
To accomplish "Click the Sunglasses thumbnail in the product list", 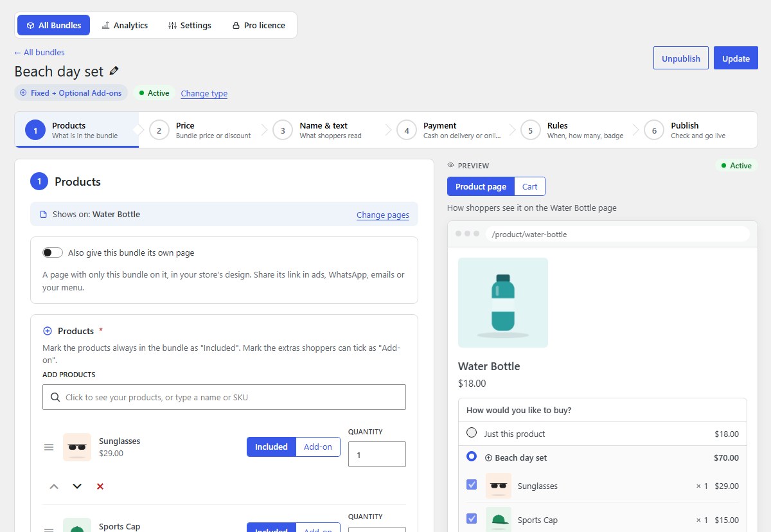I will pyautogui.click(x=77, y=447).
